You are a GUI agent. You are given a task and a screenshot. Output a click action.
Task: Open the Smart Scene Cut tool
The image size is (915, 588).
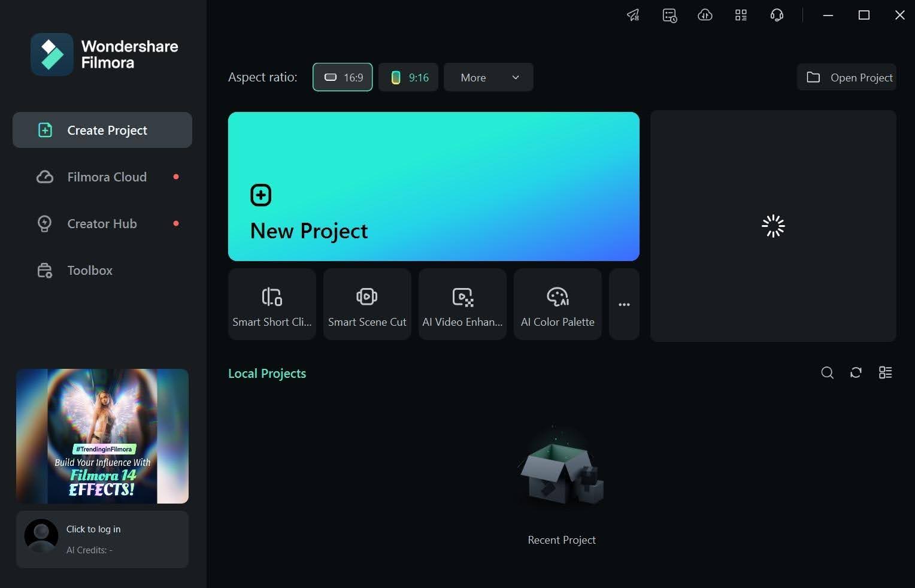point(367,304)
